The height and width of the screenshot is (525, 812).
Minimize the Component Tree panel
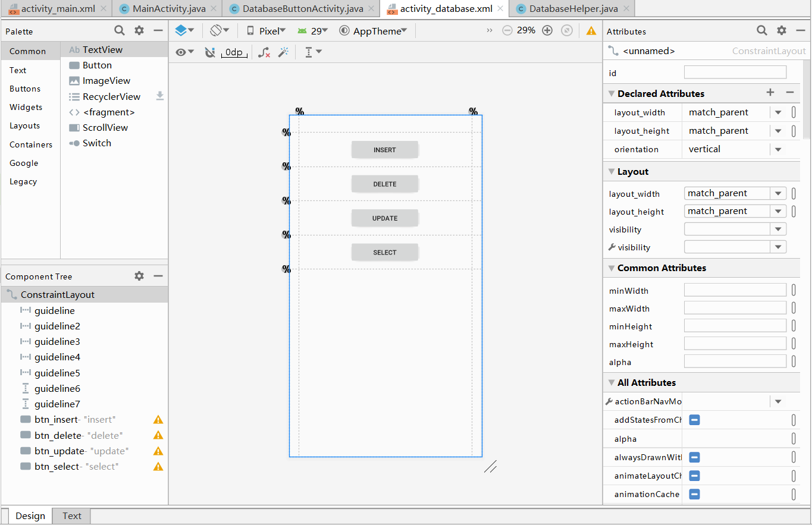pyautogui.click(x=158, y=276)
